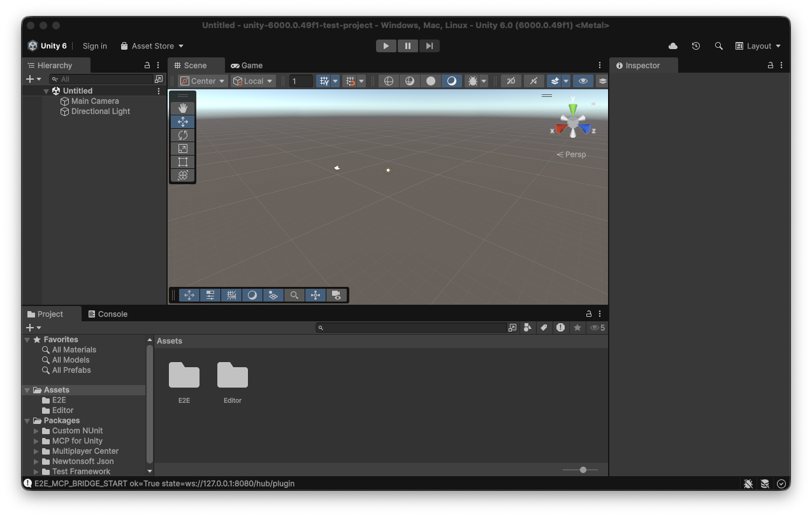Collapse the Favorites section
Viewport: 812px width, 517px height.
click(27, 340)
